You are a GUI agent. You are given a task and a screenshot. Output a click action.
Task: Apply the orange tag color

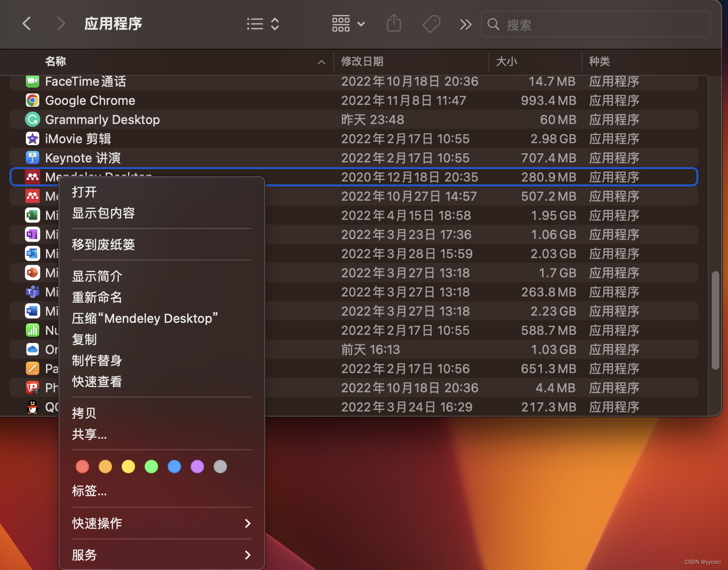tap(105, 467)
